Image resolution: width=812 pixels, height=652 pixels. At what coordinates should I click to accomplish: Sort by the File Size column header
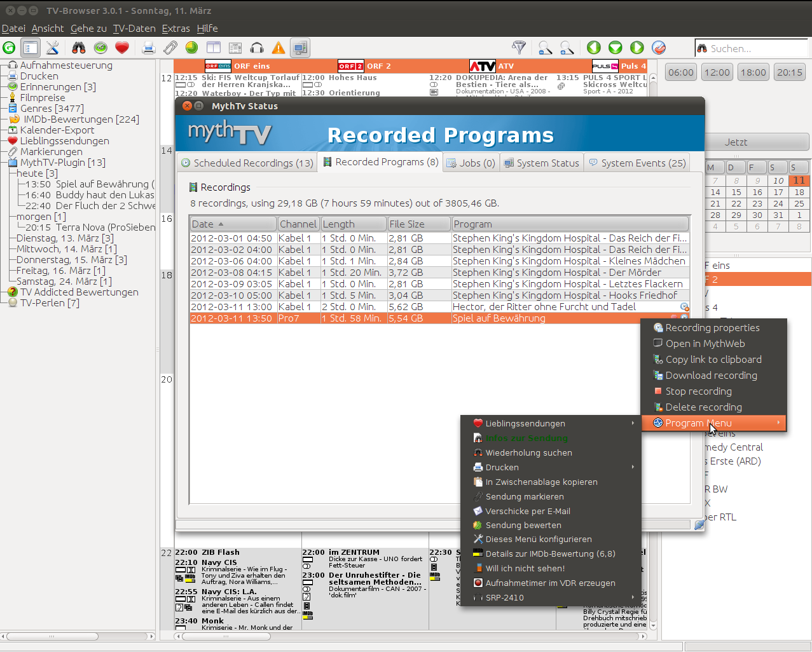418,224
